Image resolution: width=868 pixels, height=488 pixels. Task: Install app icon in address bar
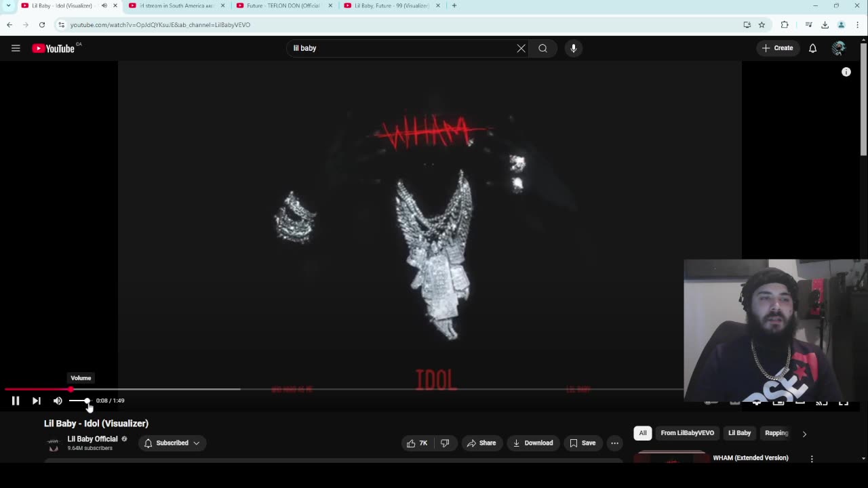click(747, 24)
